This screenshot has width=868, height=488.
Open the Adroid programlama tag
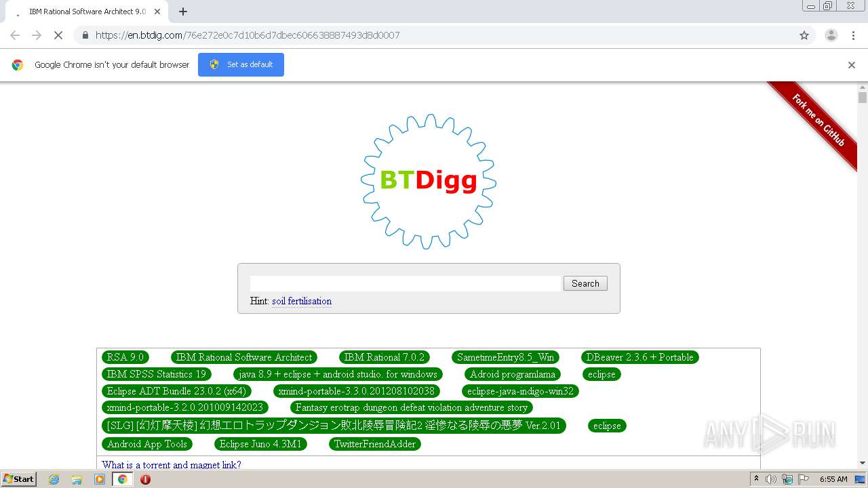pyautogui.click(x=513, y=374)
